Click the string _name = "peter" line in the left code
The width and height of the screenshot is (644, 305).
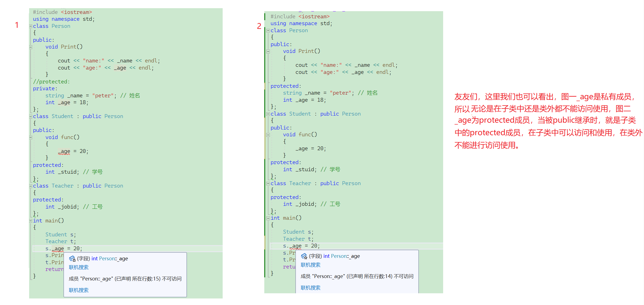click(93, 96)
